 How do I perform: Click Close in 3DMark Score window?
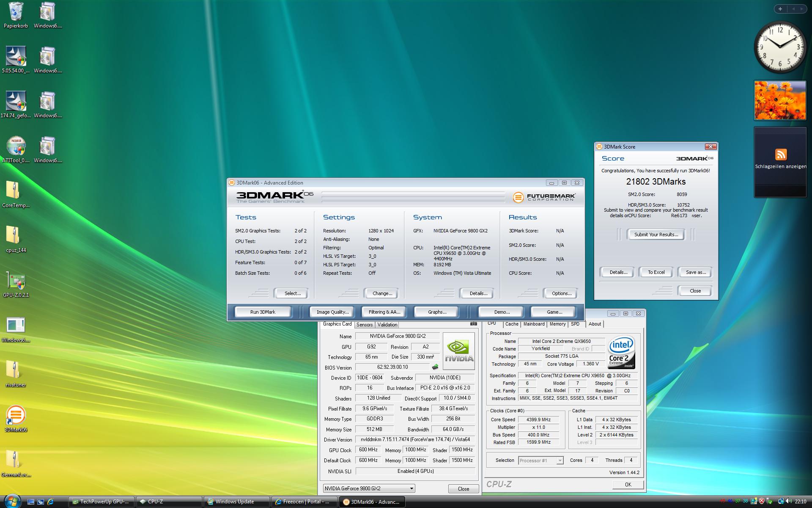695,291
